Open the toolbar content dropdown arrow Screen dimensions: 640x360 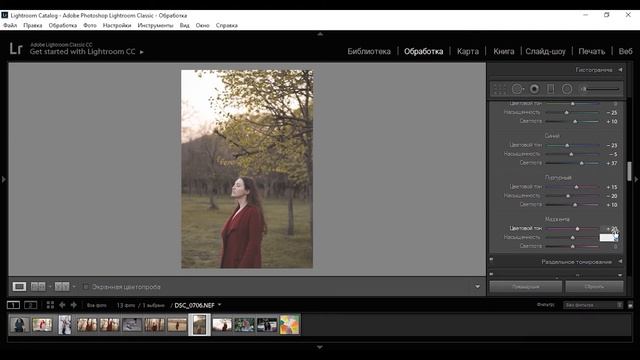[x=477, y=287]
